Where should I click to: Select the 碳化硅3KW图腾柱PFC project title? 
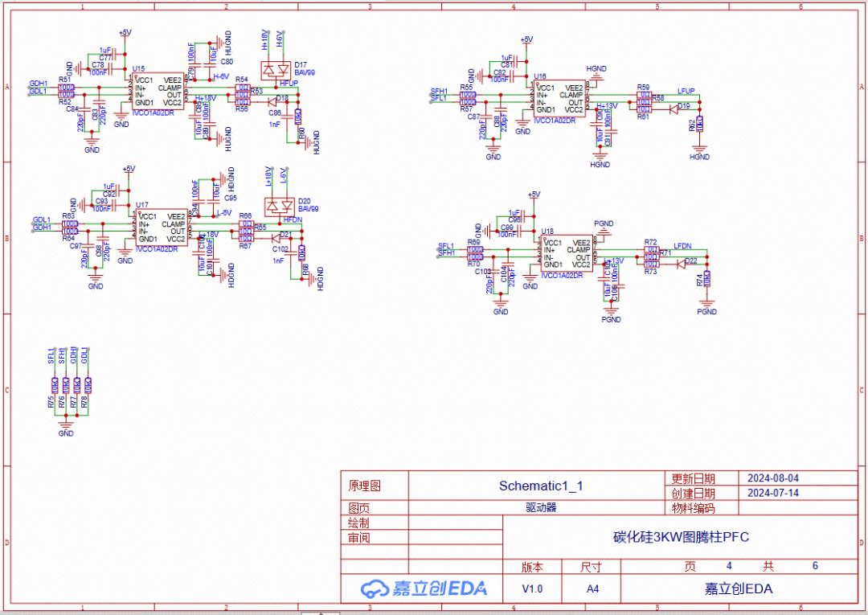[x=681, y=537]
